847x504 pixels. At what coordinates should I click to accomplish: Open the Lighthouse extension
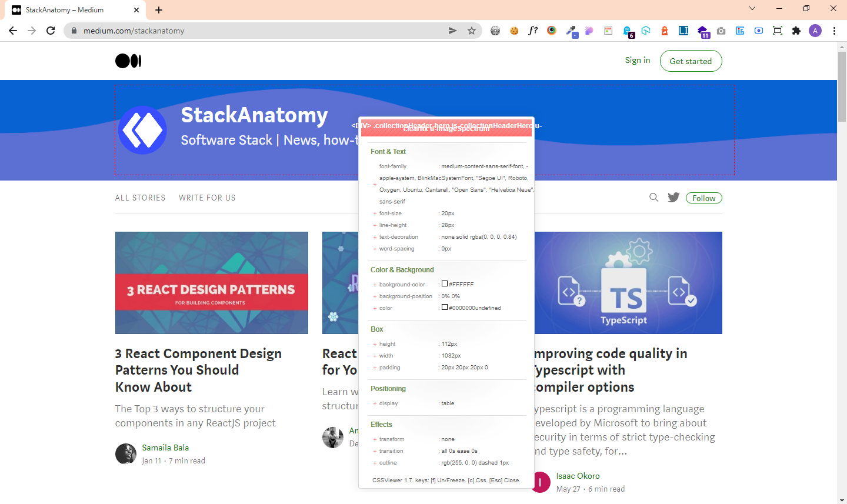(665, 31)
